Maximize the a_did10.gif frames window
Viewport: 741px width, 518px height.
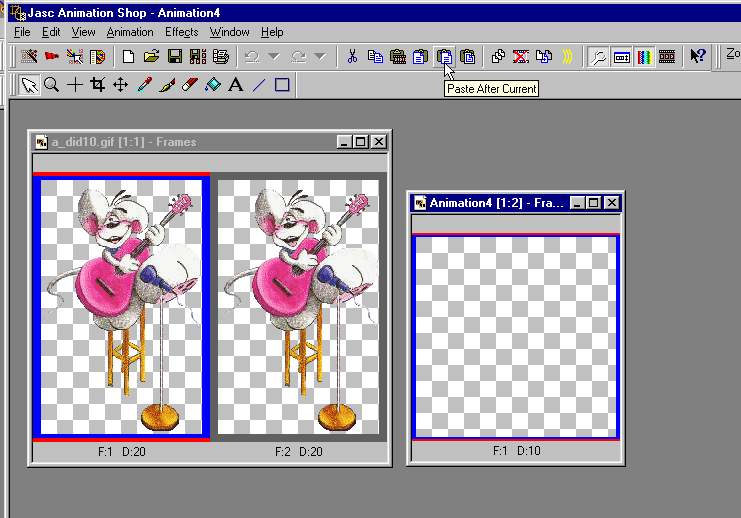click(361, 142)
